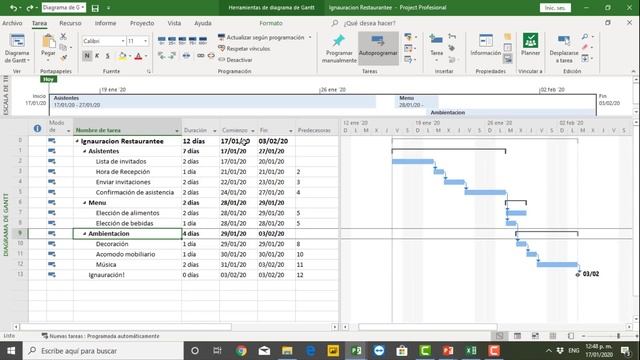640x360 pixels.
Task: Open the Calibri font name dropdown
Action: [122, 41]
